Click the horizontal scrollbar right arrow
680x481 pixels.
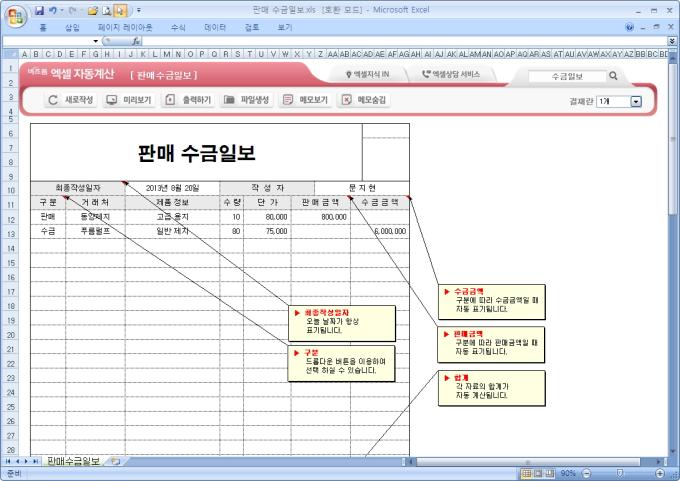click(x=659, y=462)
